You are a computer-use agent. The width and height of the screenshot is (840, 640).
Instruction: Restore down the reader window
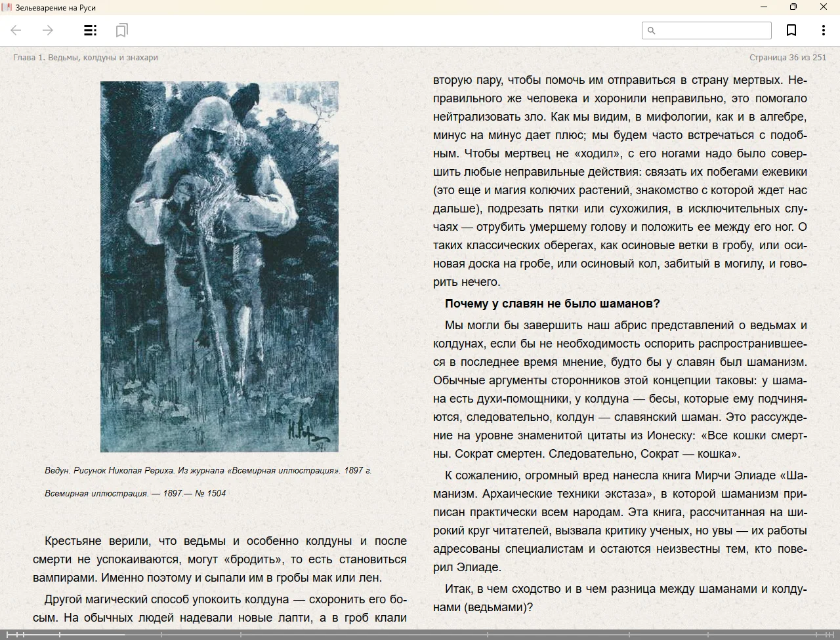[793, 7]
